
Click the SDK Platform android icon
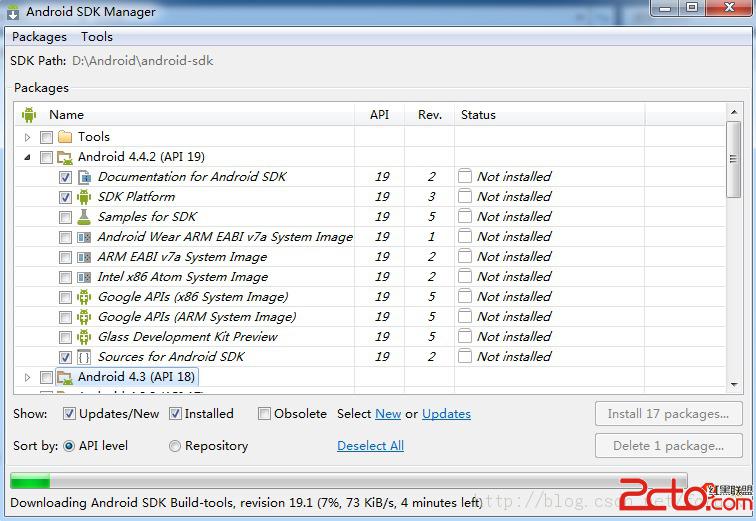click(x=84, y=197)
